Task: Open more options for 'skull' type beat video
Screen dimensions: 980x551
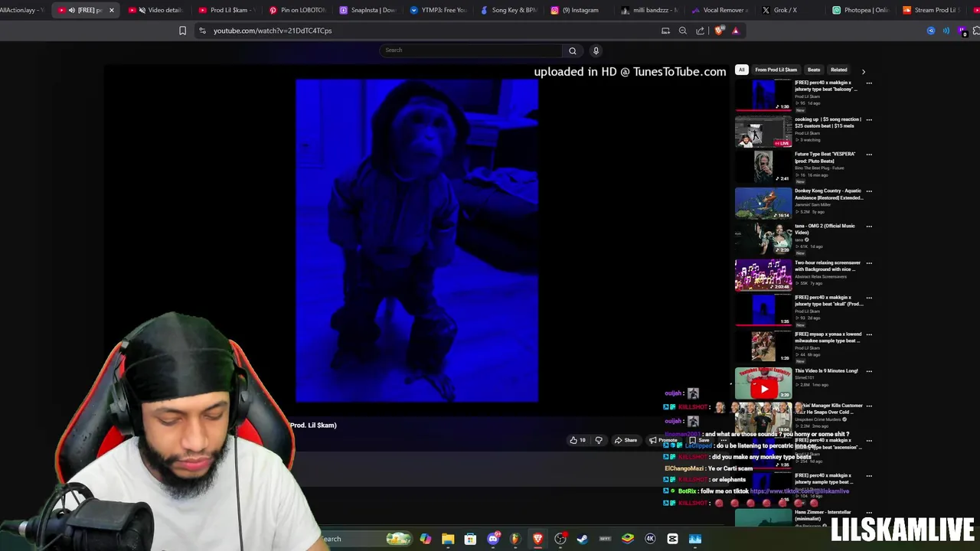Action: (869, 298)
